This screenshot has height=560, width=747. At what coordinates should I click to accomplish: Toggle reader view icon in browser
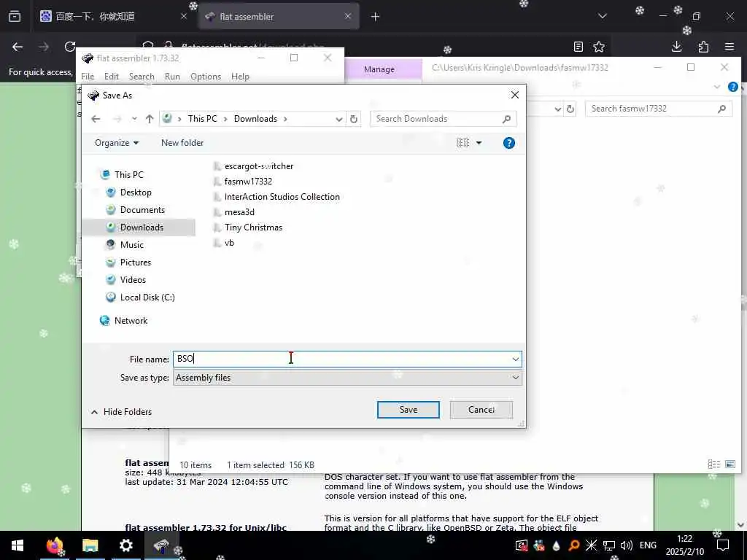tap(578, 47)
